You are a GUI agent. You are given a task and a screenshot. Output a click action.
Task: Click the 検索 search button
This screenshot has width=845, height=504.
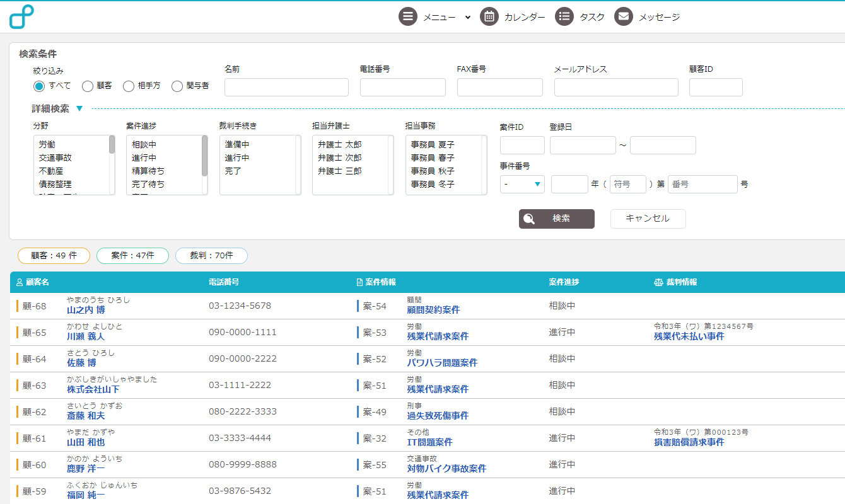[557, 219]
